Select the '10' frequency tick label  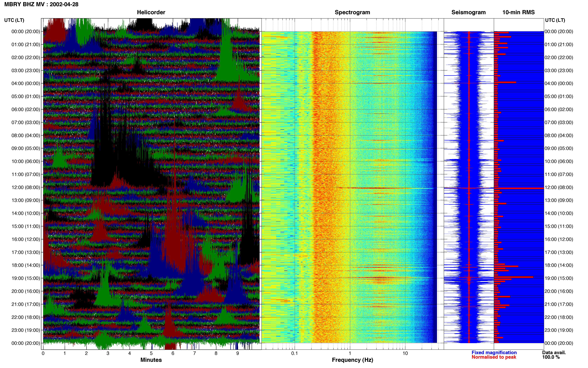(405, 353)
